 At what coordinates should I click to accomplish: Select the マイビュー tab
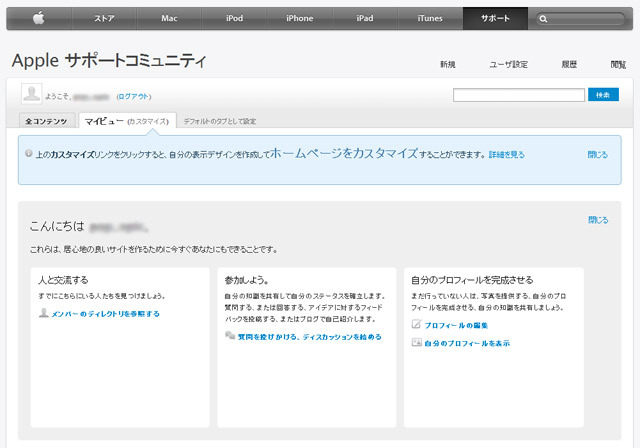104,121
